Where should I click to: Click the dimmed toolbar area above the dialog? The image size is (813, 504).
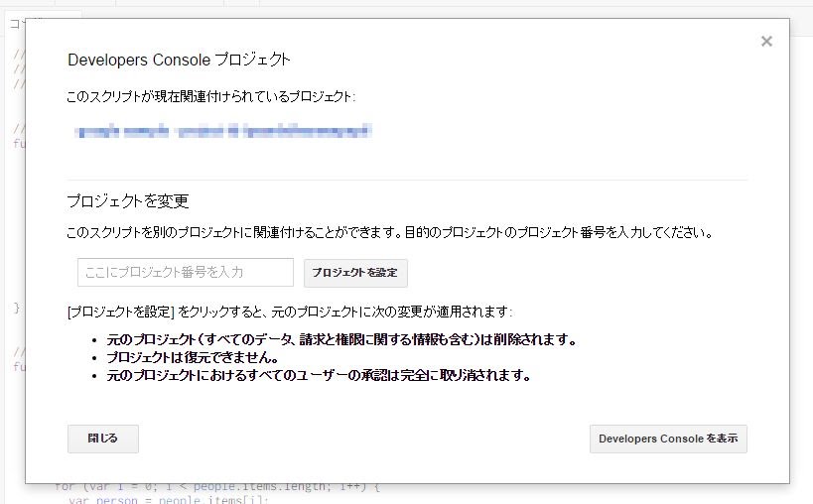pyautogui.click(x=397, y=8)
